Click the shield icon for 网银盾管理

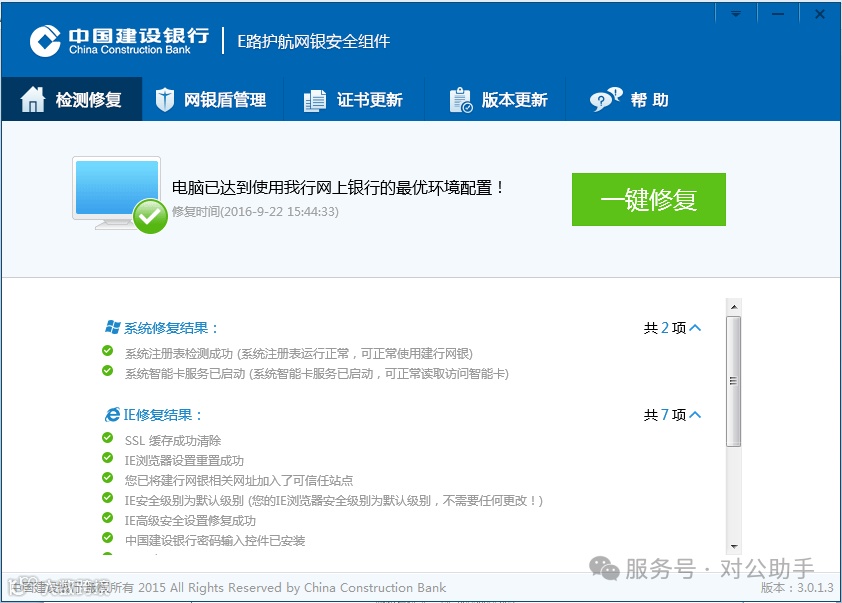pyautogui.click(x=165, y=100)
